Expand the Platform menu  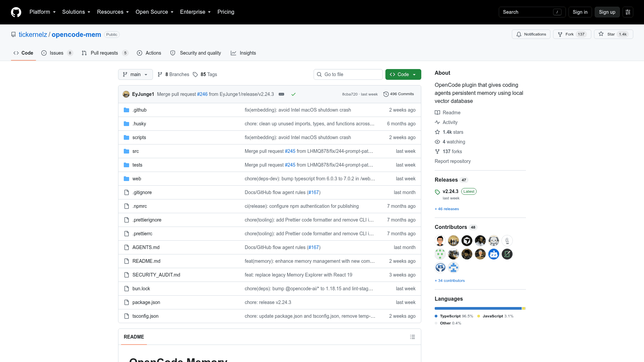point(43,12)
